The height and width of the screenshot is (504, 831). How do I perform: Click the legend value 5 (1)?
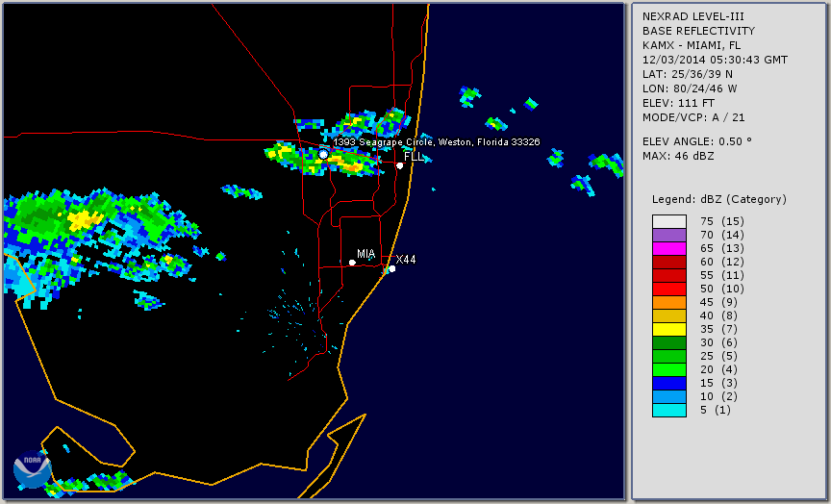pyautogui.click(x=715, y=410)
